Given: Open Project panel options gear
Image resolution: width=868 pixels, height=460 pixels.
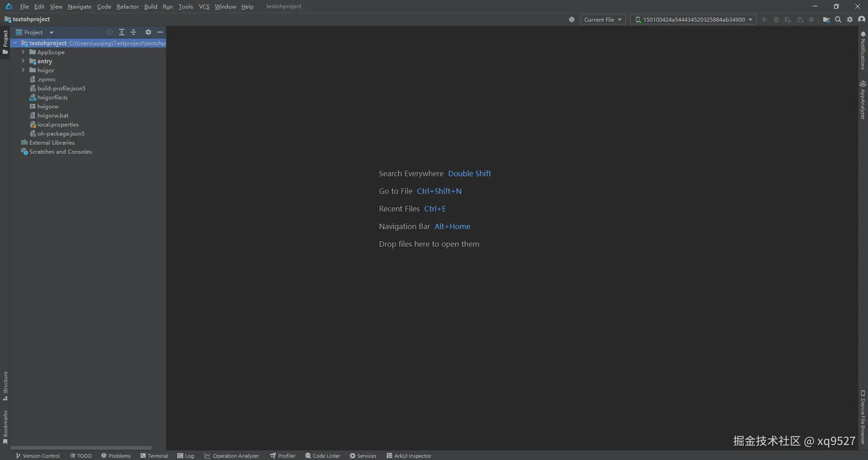Looking at the screenshot, I should pyautogui.click(x=148, y=32).
